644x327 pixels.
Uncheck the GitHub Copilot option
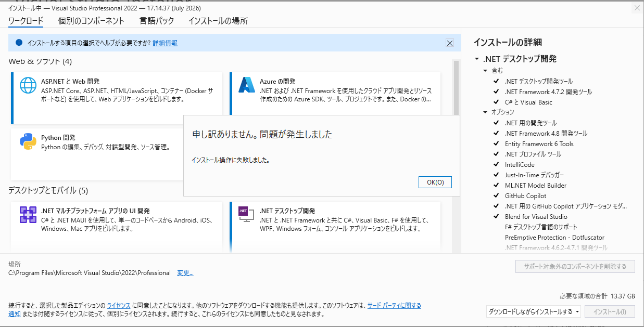[x=496, y=195]
